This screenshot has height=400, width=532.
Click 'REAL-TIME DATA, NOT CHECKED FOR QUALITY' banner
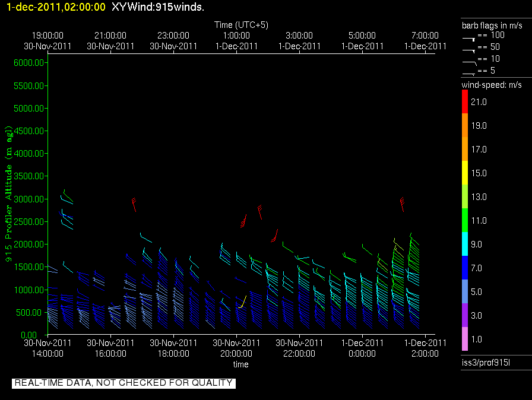[124, 383]
